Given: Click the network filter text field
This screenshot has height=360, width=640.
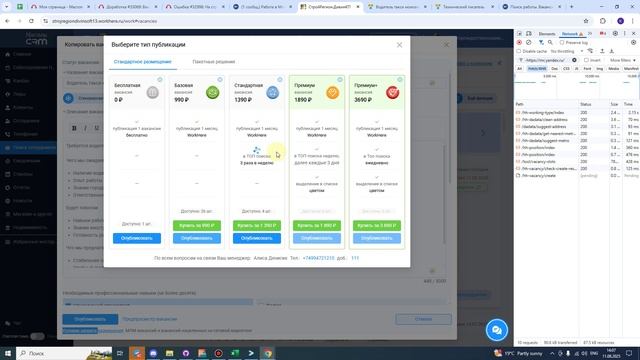Looking at the screenshot, I should [547, 60].
